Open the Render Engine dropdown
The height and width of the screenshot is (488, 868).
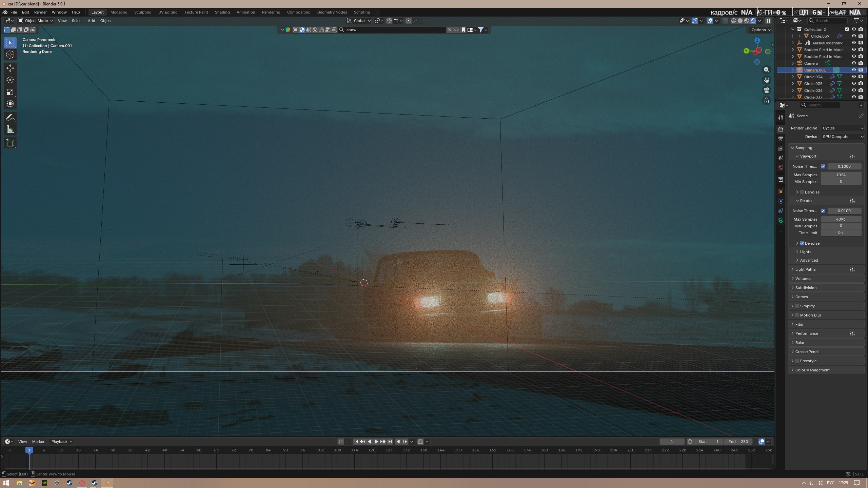point(843,128)
